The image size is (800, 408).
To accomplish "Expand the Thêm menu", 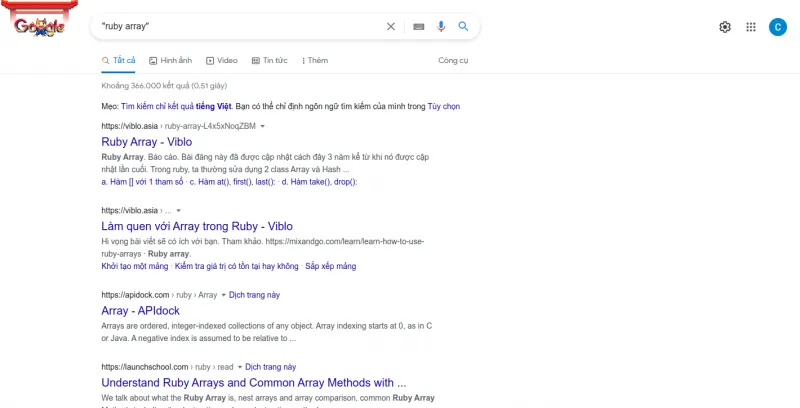I will pyautogui.click(x=313, y=60).
